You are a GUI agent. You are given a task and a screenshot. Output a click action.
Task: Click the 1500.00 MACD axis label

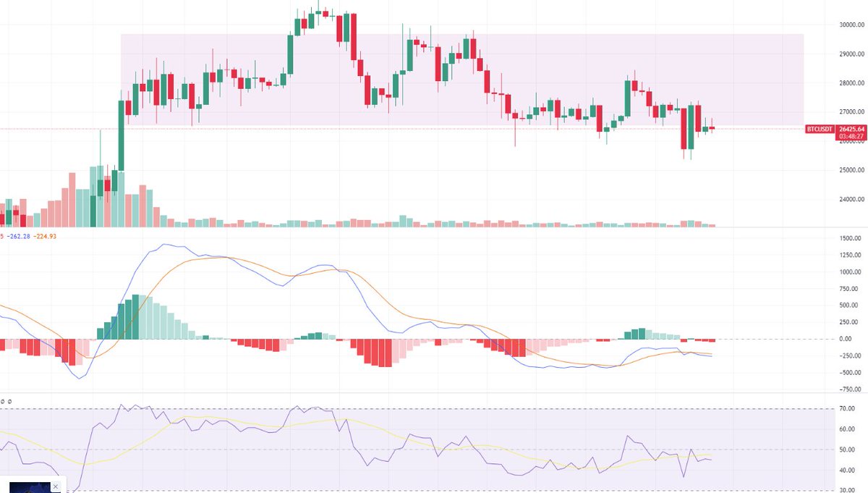click(850, 238)
